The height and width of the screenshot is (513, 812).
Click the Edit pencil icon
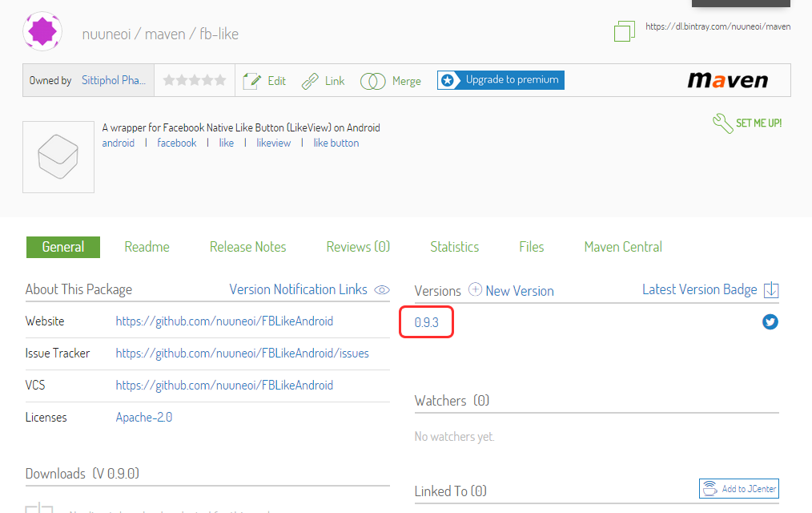[x=252, y=81]
